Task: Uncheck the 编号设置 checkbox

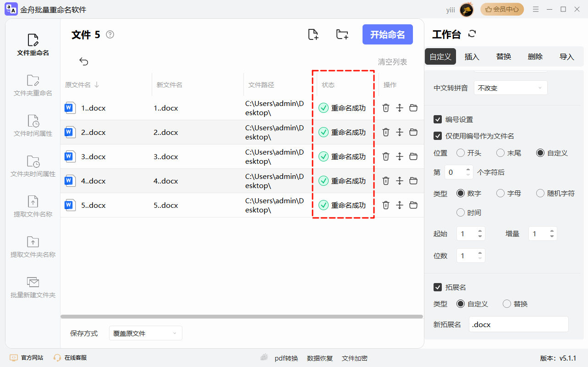Action: click(x=438, y=119)
